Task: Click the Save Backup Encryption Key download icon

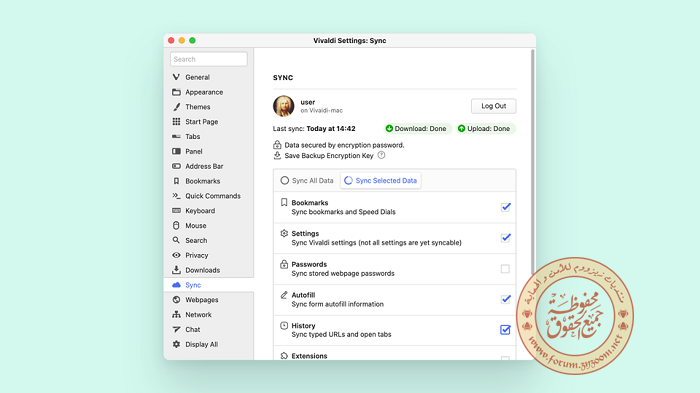Action: point(277,155)
